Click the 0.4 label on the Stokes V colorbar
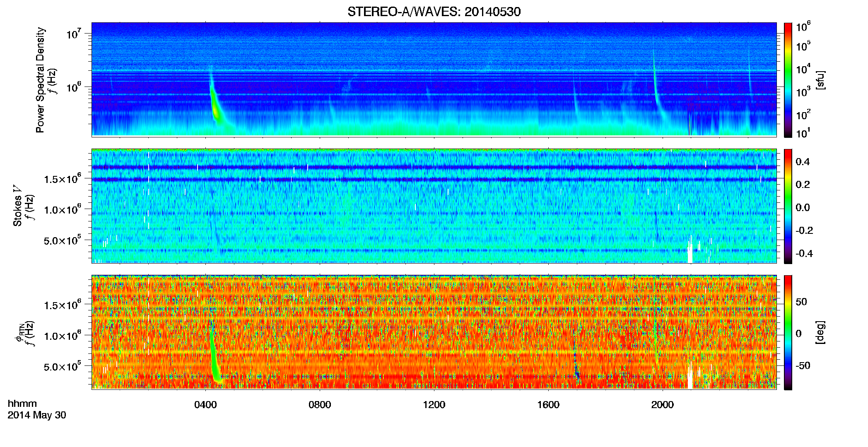Viewport: 868px width, 447px height. coord(803,162)
